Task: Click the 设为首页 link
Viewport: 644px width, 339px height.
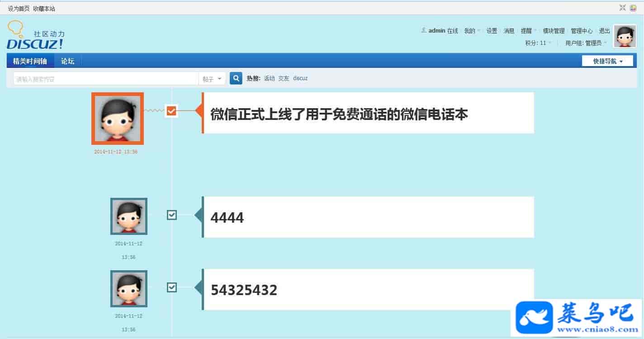Action: [19, 9]
